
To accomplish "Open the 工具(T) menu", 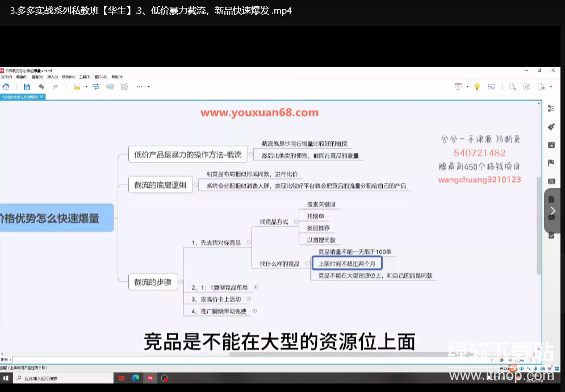I will pos(84,77).
